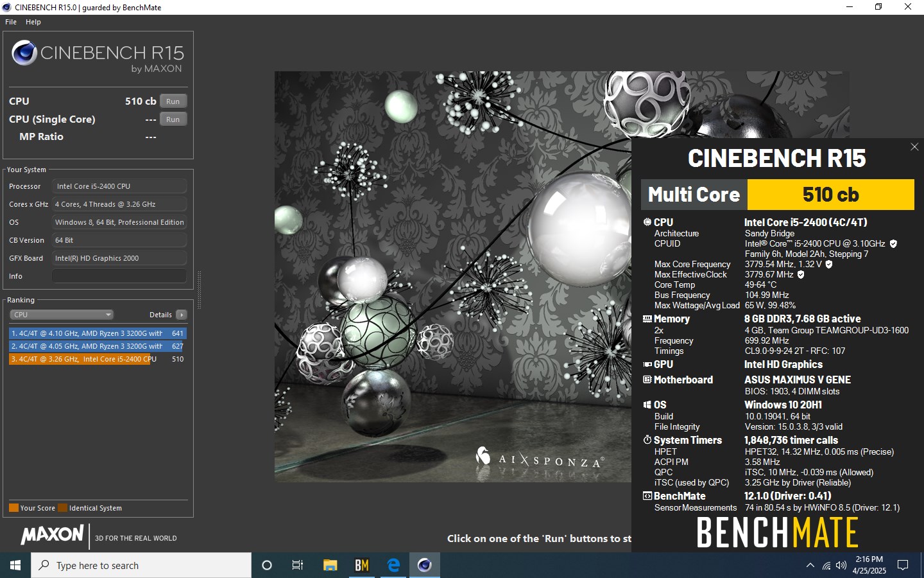924x578 pixels.
Task: Click the Your Score orange legend swatch
Action: pos(13,508)
